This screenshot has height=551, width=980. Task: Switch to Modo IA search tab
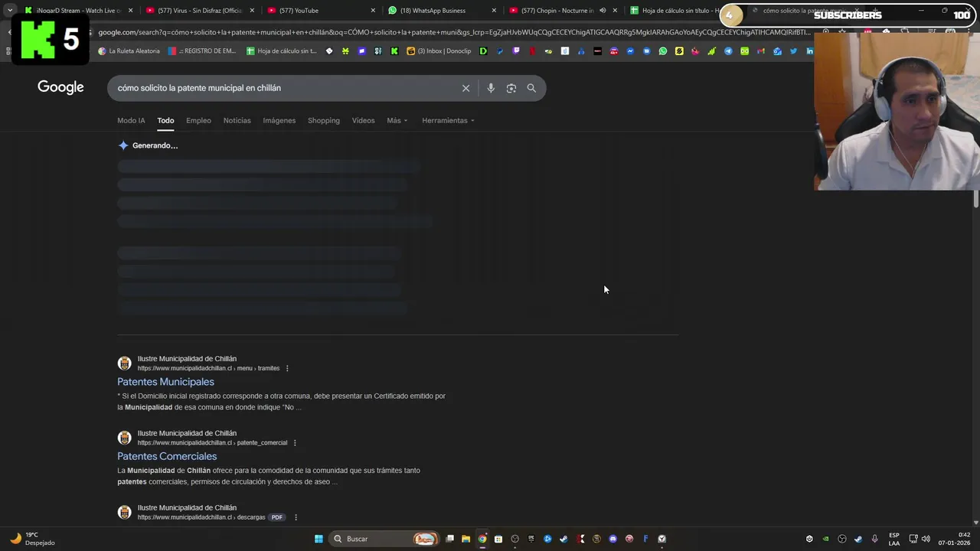(x=131, y=120)
